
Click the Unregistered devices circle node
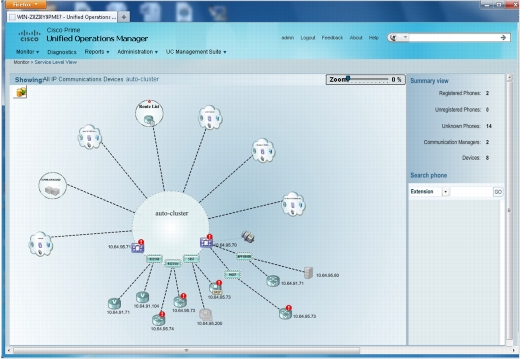pos(53,186)
